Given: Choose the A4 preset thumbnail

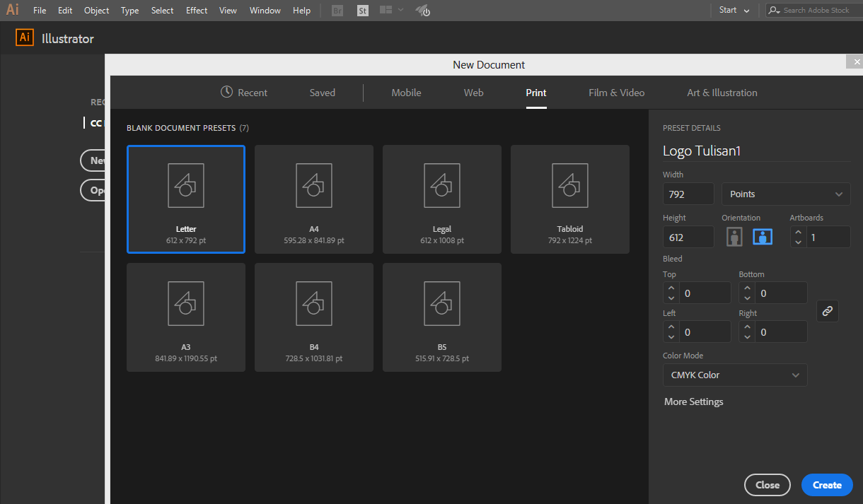Looking at the screenshot, I should 314,199.
